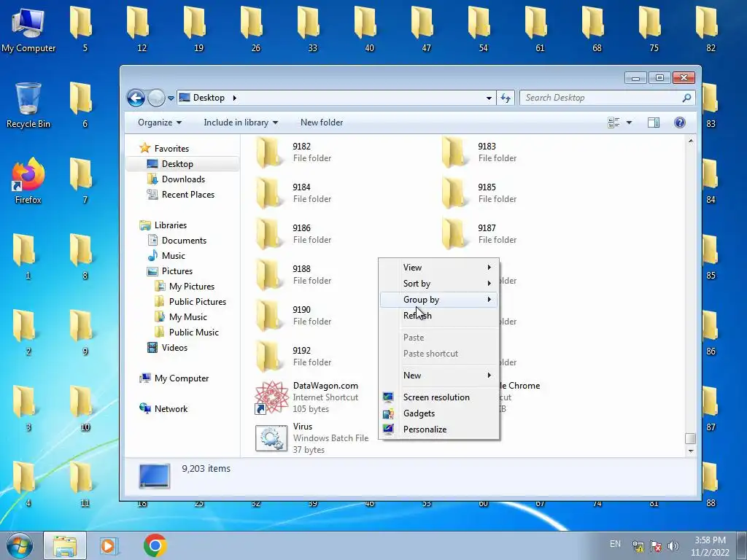Open the address bar history dropdown

click(x=489, y=98)
